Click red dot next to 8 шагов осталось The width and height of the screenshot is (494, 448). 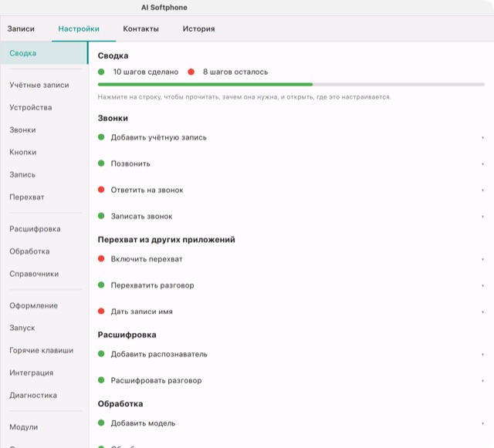point(191,72)
